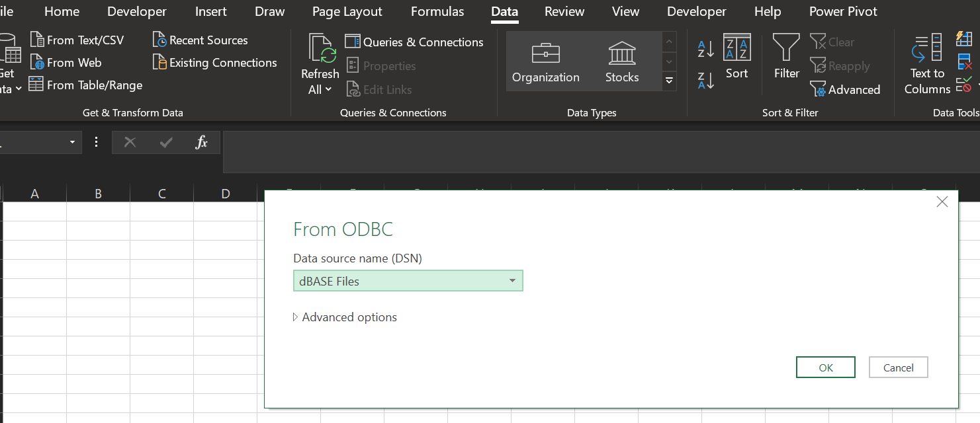This screenshot has height=423, width=980.
Task: Open the Home tab
Action: coord(62,12)
